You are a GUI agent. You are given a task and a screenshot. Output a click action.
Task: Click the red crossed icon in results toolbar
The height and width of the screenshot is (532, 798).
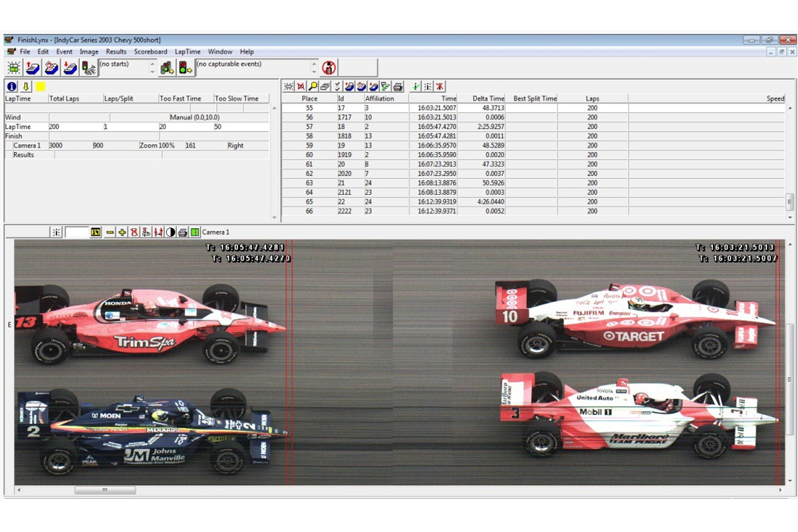(301, 86)
